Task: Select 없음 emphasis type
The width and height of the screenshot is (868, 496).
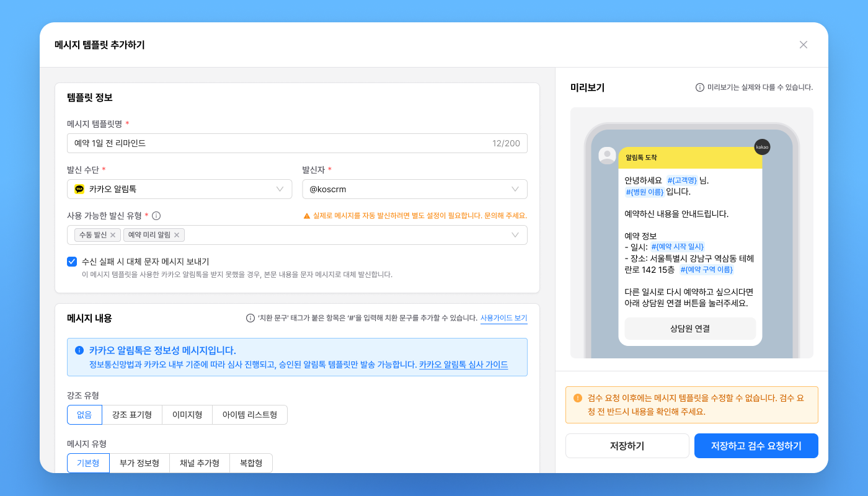Action: point(84,415)
